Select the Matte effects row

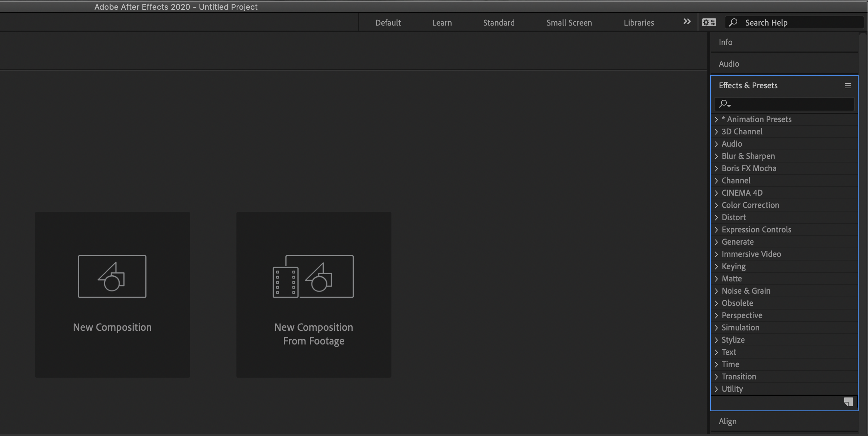(x=784, y=279)
